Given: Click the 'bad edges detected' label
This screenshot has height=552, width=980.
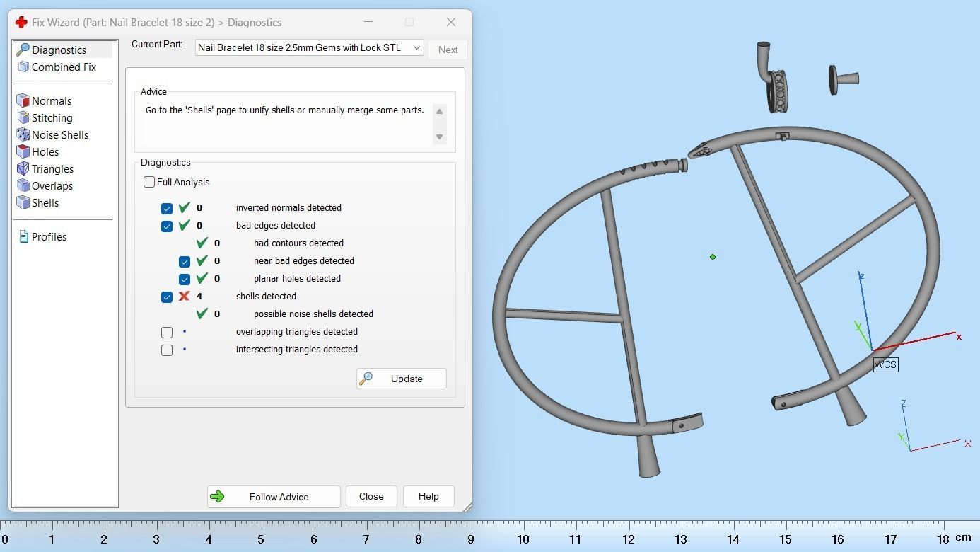Looking at the screenshot, I should pyautogui.click(x=275, y=225).
